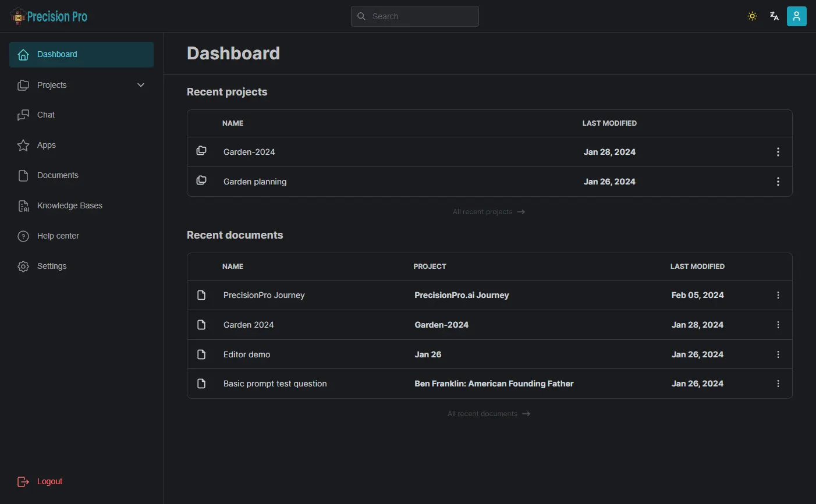Viewport: 816px width, 504px height.
Task: Open options menu for Garden planning project
Action: pos(778,182)
